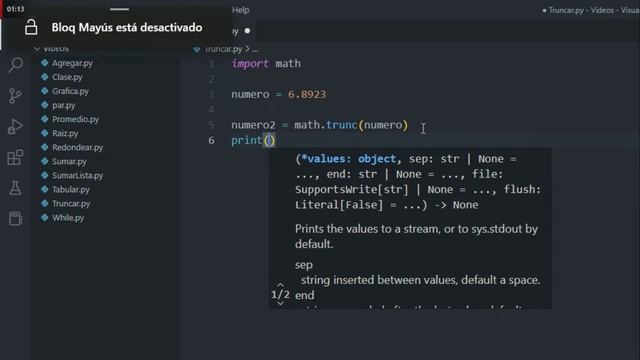Click math.trunc call on line 5
The width and height of the screenshot is (640, 360).
pos(351,125)
